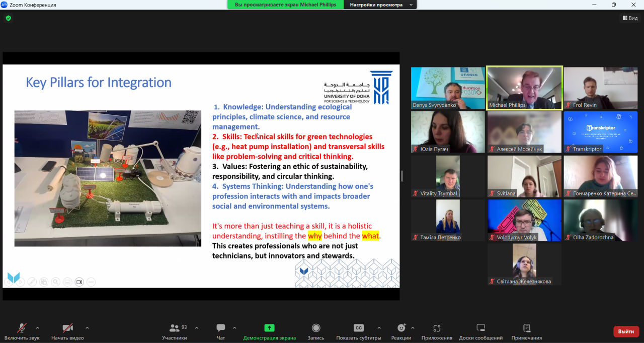Open the Чат chat panel
The width and height of the screenshot is (644, 343).
point(220,328)
